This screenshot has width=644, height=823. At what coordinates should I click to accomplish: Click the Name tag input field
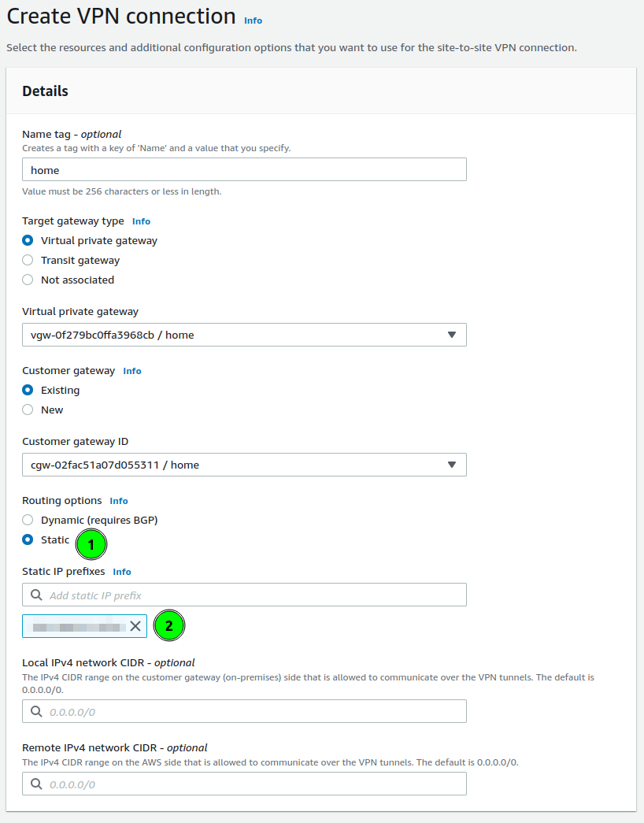click(x=244, y=169)
